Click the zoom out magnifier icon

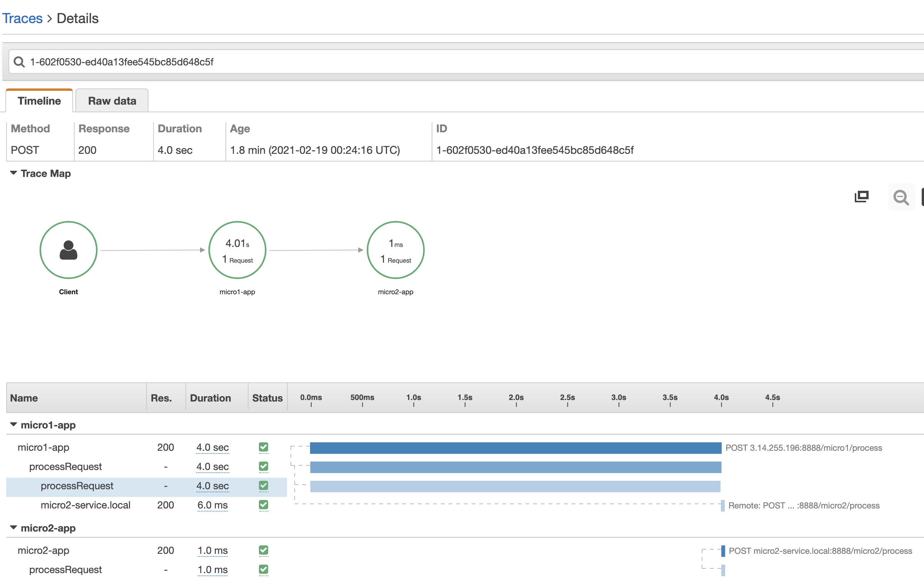click(901, 198)
